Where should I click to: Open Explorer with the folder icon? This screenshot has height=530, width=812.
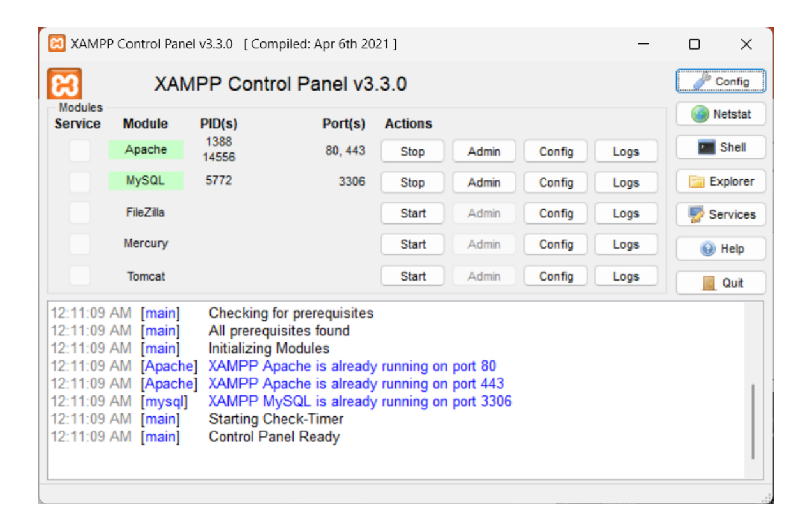(x=720, y=182)
